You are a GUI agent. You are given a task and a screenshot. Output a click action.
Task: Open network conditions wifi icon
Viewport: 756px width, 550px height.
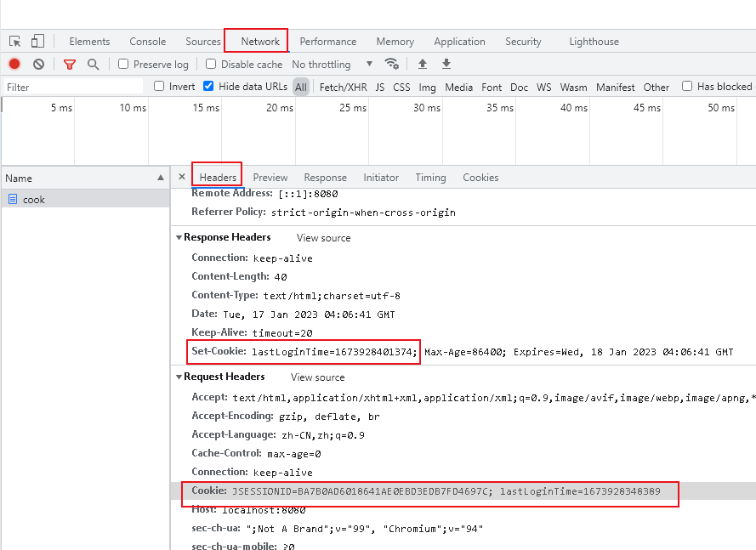[391, 64]
